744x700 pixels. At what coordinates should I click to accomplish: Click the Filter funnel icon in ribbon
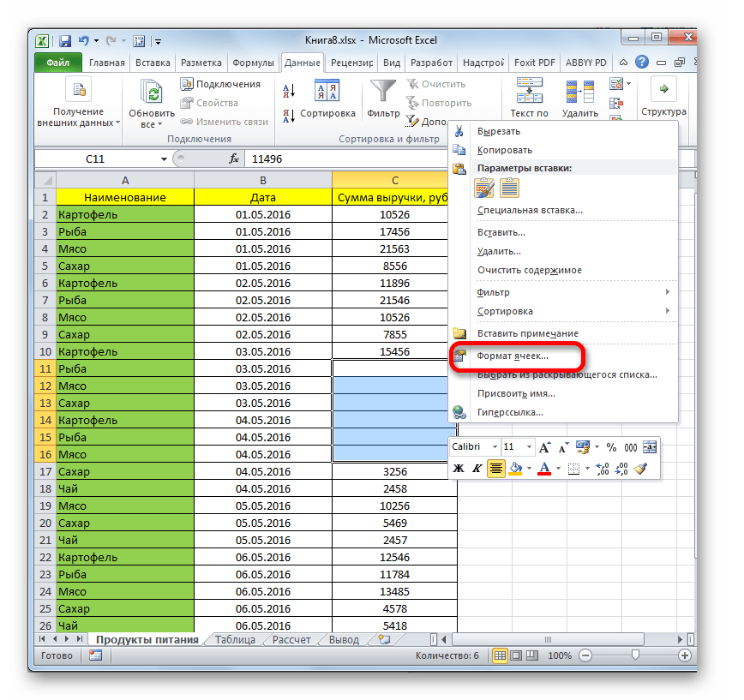pyautogui.click(x=383, y=94)
